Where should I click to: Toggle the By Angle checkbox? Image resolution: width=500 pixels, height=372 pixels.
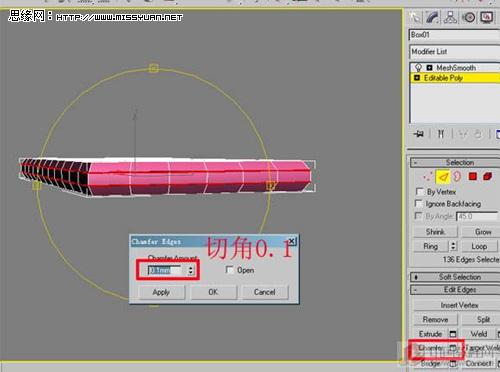418,216
